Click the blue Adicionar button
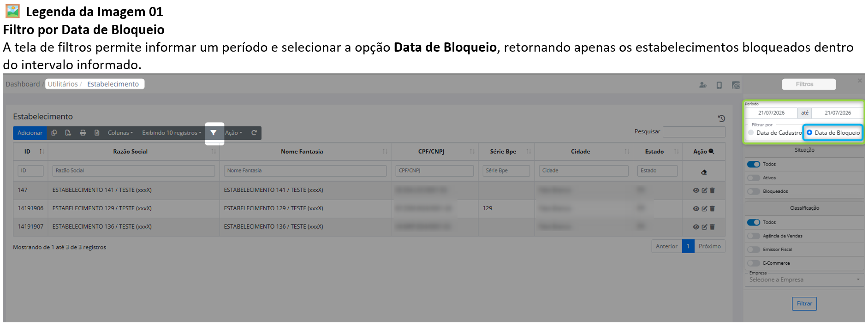The width and height of the screenshot is (868, 326). (x=30, y=133)
